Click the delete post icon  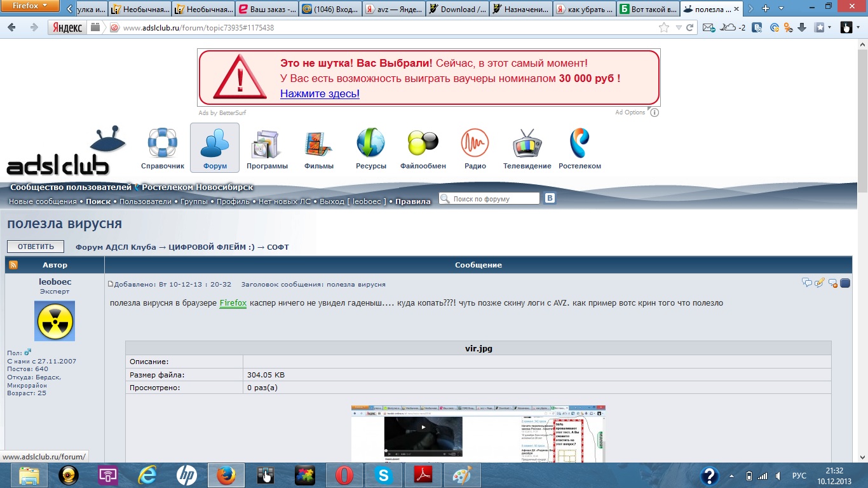832,283
